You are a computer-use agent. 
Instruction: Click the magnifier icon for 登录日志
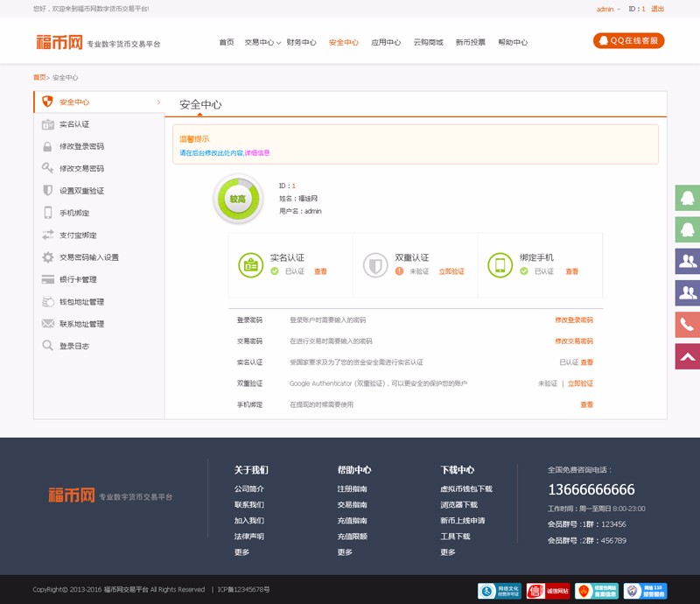[48, 346]
